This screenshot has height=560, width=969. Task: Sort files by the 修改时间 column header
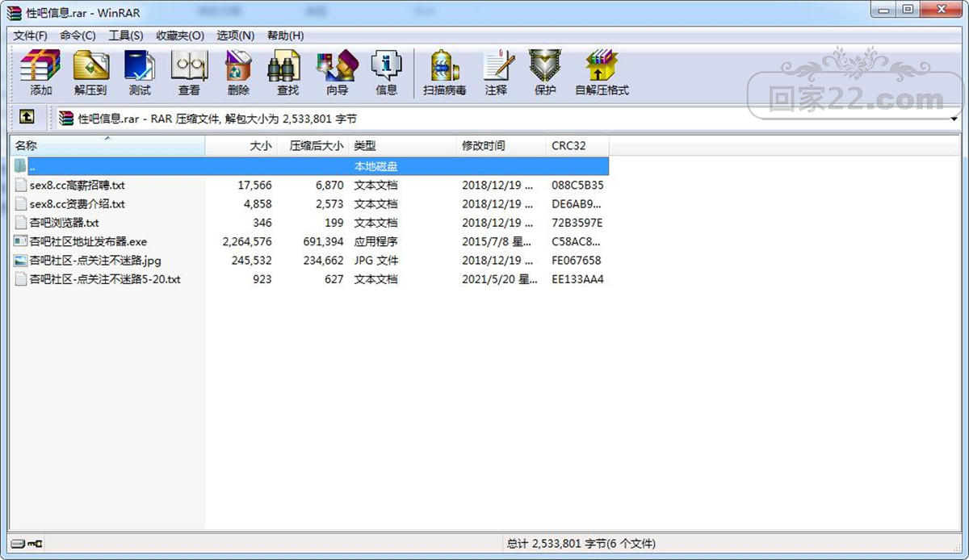[501, 146]
